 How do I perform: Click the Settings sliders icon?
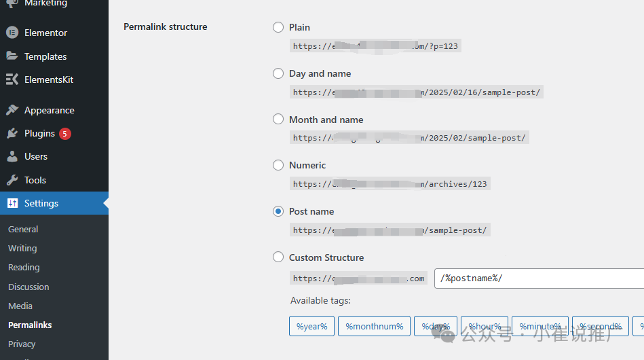[x=13, y=203]
